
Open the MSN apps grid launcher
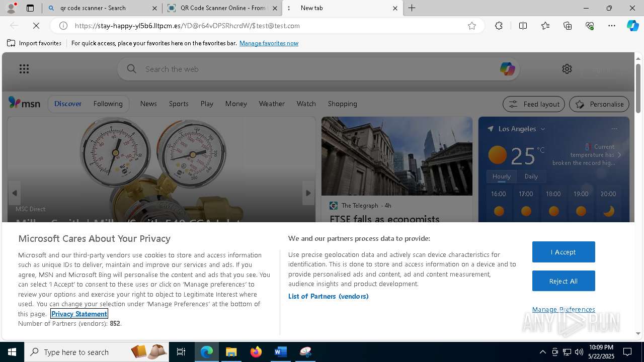(x=24, y=69)
